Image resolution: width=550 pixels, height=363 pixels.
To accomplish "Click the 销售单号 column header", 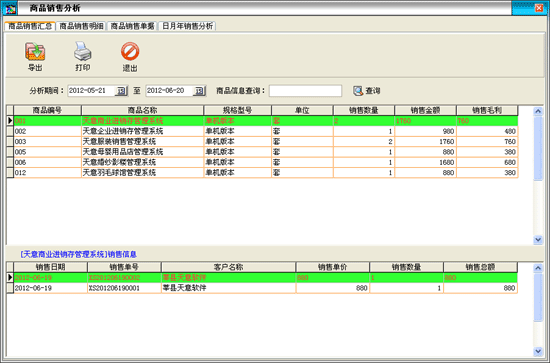I will tap(124, 267).
